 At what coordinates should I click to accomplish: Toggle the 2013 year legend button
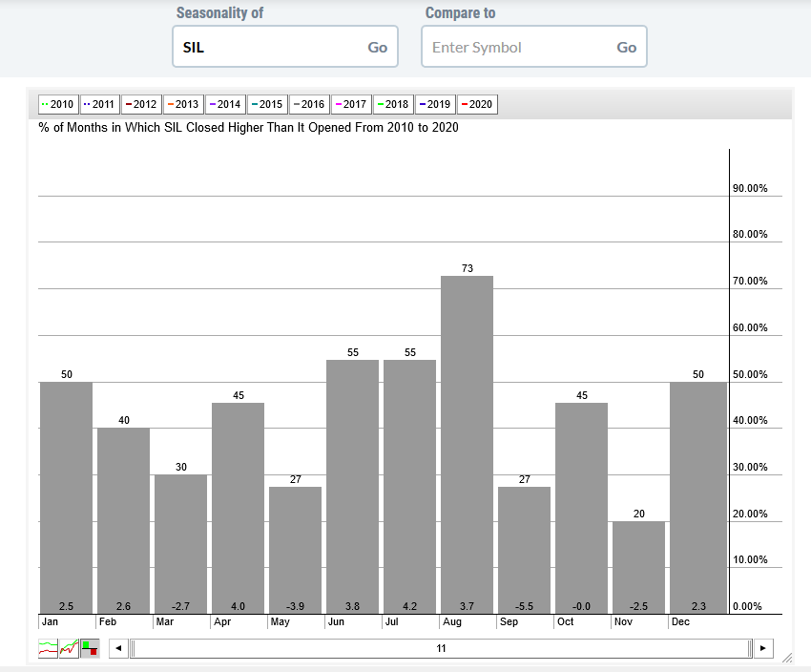click(183, 104)
